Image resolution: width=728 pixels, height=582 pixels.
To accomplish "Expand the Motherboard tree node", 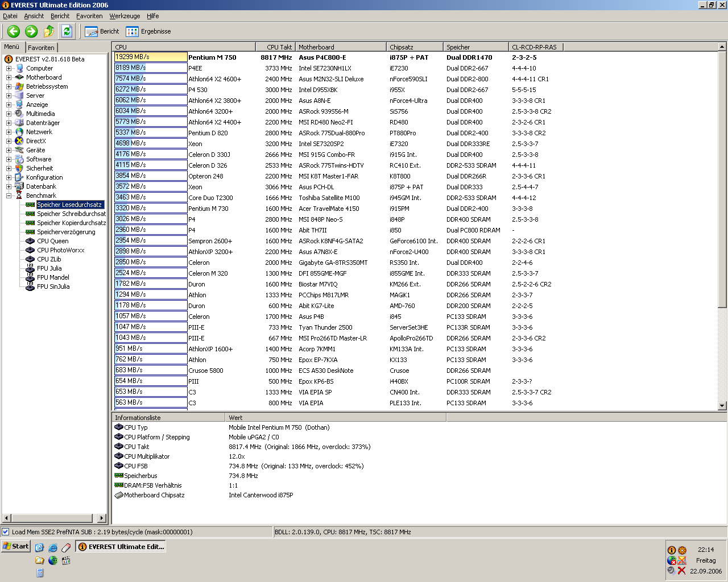I will pos(9,77).
